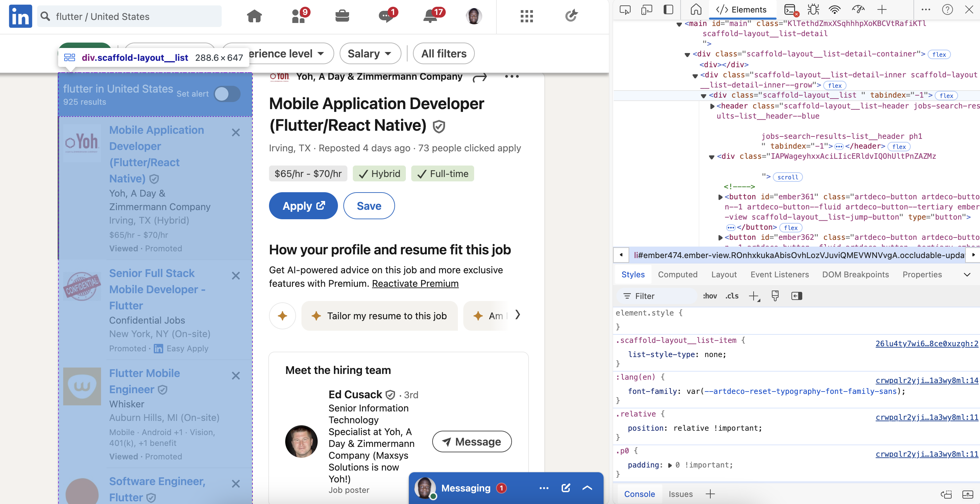Expand the ember362 button node

(720, 238)
